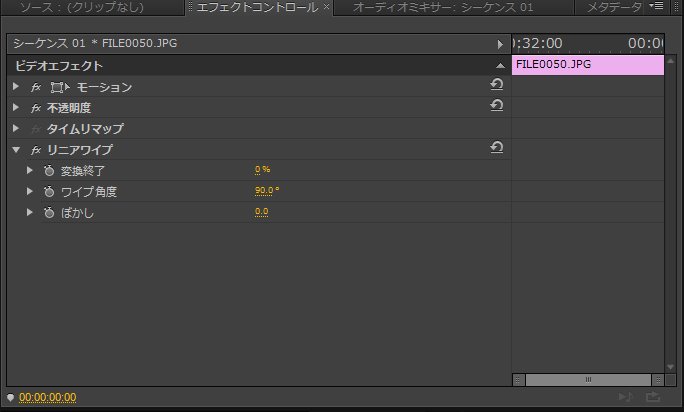Click the right handle of zoom scrollbar
The width and height of the screenshot is (684, 412).
658,380
